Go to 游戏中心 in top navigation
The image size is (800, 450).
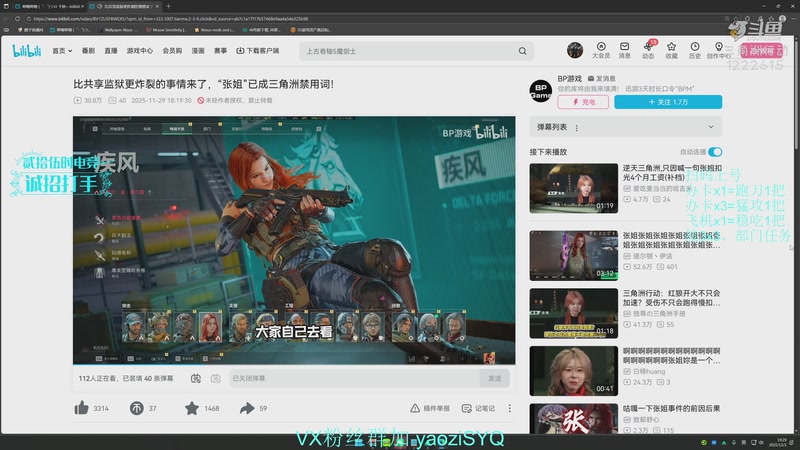(140, 51)
